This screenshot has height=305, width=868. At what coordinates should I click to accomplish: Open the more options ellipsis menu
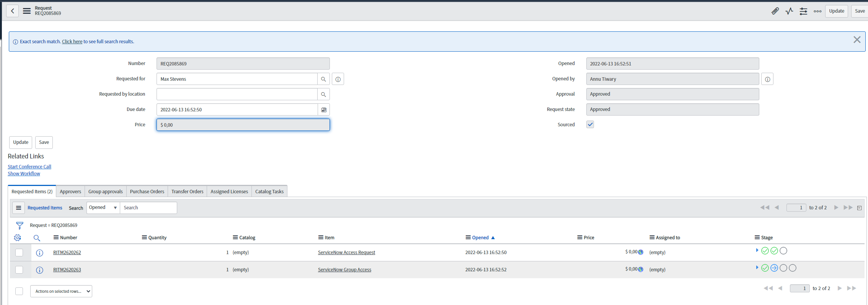pyautogui.click(x=817, y=11)
